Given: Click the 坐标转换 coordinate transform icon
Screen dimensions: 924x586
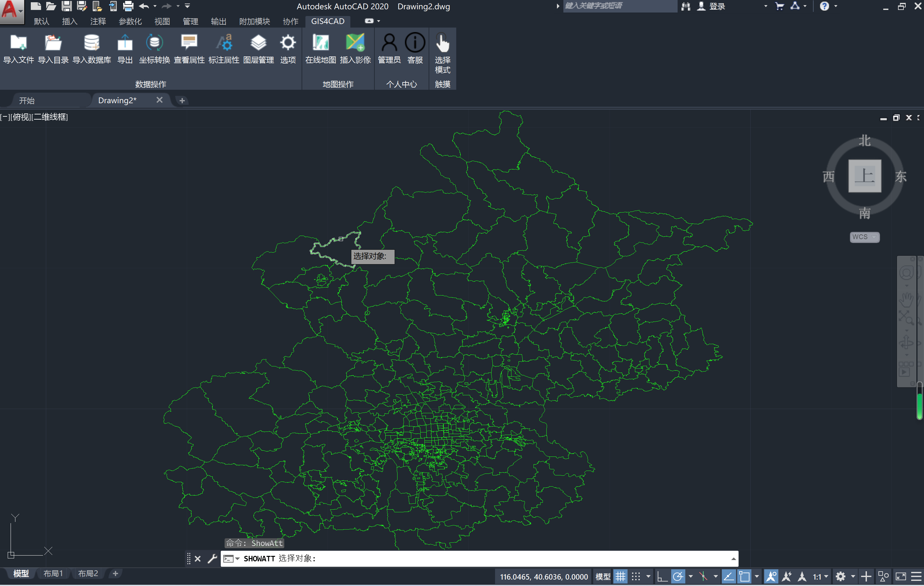Looking at the screenshot, I should pyautogui.click(x=154, y=43).
